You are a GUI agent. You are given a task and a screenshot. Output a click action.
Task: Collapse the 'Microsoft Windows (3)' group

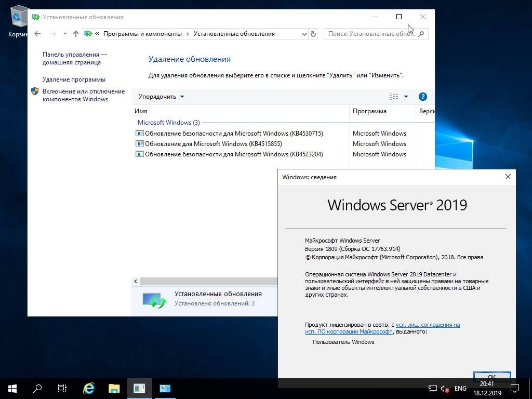coord(169,123)
